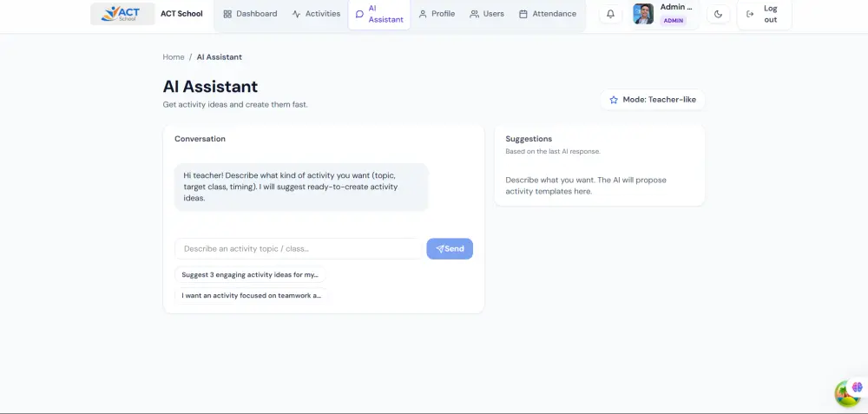Open the Attendance tab

pos(548,14)
